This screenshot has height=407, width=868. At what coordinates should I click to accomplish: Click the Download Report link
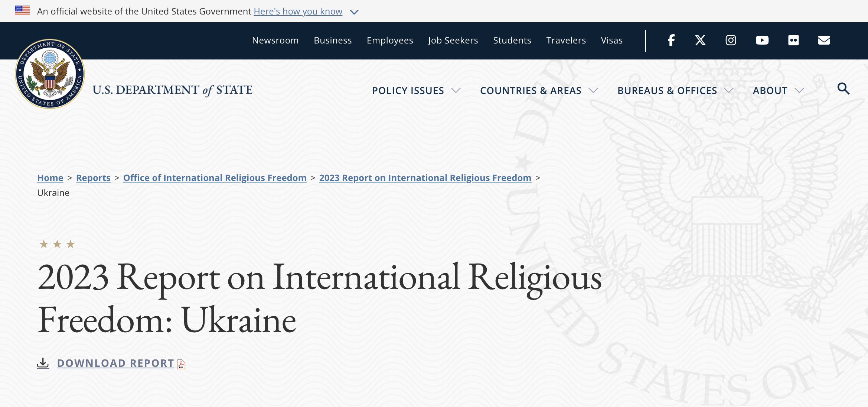click(x=115, y=363)
